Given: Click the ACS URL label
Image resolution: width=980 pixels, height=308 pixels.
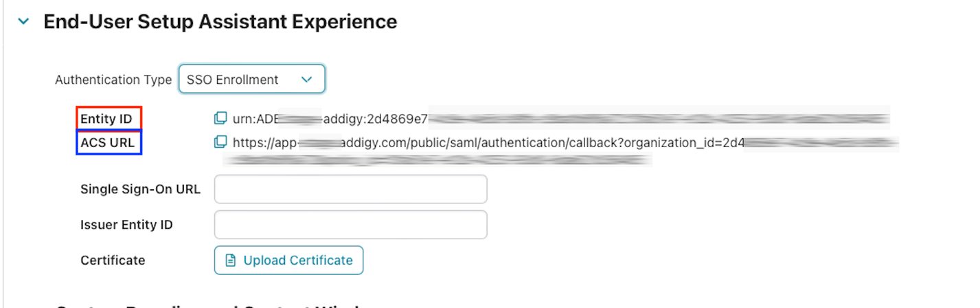Looking at the screenshot, I should coord(107,143).
